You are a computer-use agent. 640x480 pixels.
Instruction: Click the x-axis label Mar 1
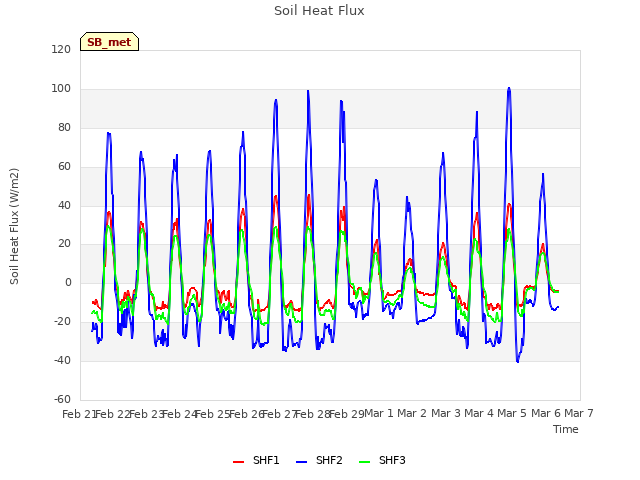[379, 413]
